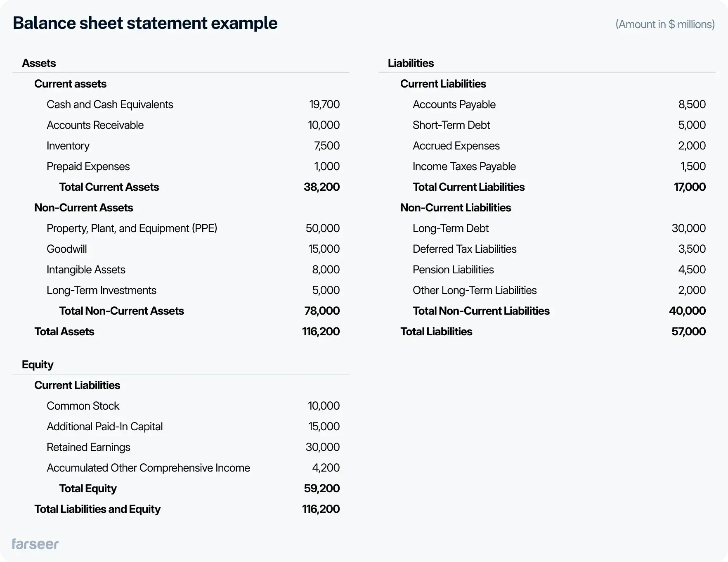Select the Accounts Payable entry
This screenshot has height=562, width=728.
[454, 104]
